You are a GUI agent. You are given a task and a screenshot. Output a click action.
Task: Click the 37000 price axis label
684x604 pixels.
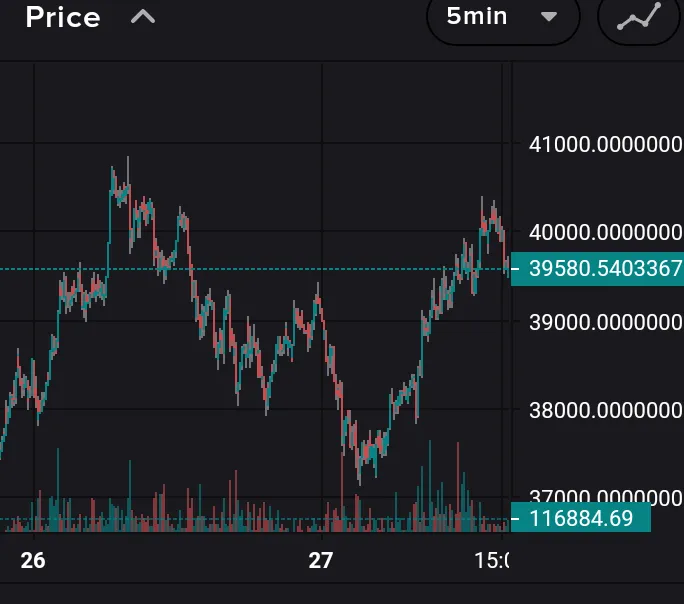[605, 496]
